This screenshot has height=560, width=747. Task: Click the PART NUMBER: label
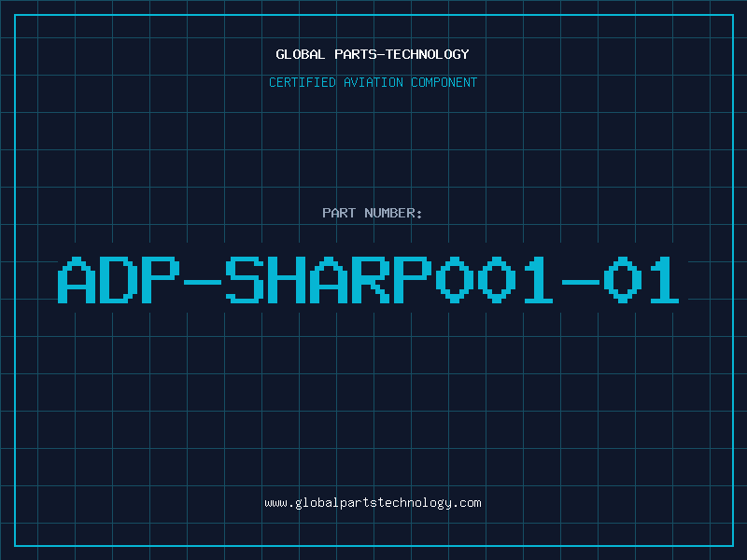[373, 213]
